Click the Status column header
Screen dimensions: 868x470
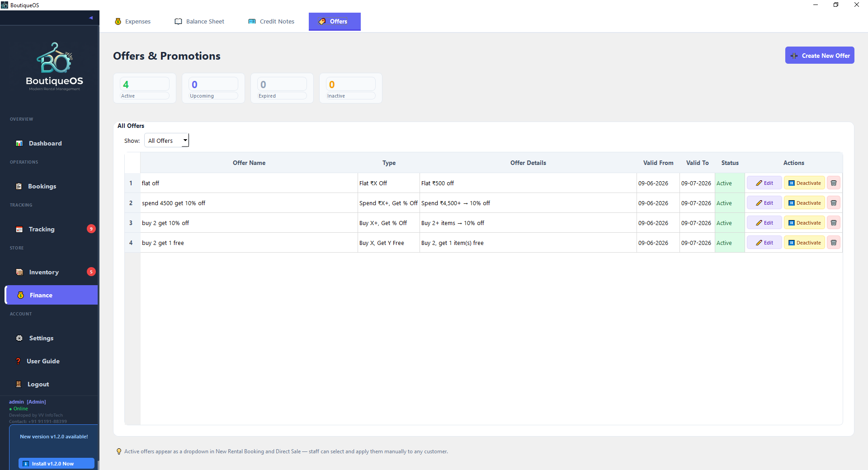[x=730, y=163]
